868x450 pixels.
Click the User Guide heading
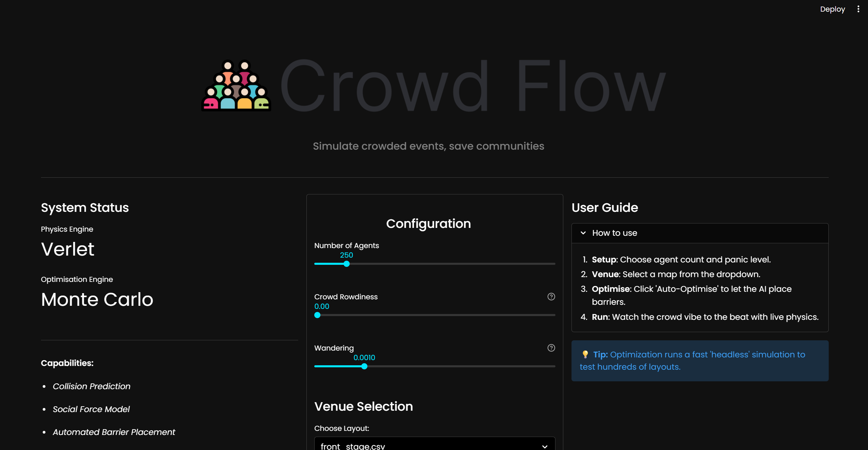click(605, 208)
